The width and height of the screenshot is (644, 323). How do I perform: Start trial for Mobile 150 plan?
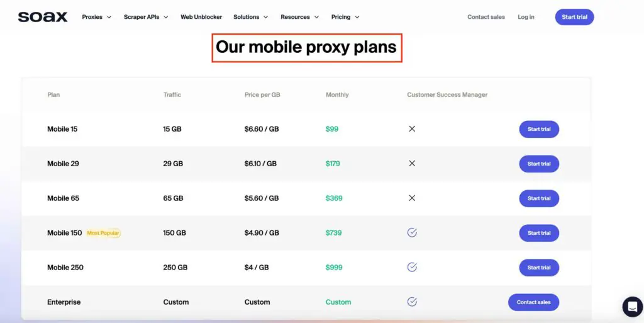pyautogui.click(x=539, y=233)
